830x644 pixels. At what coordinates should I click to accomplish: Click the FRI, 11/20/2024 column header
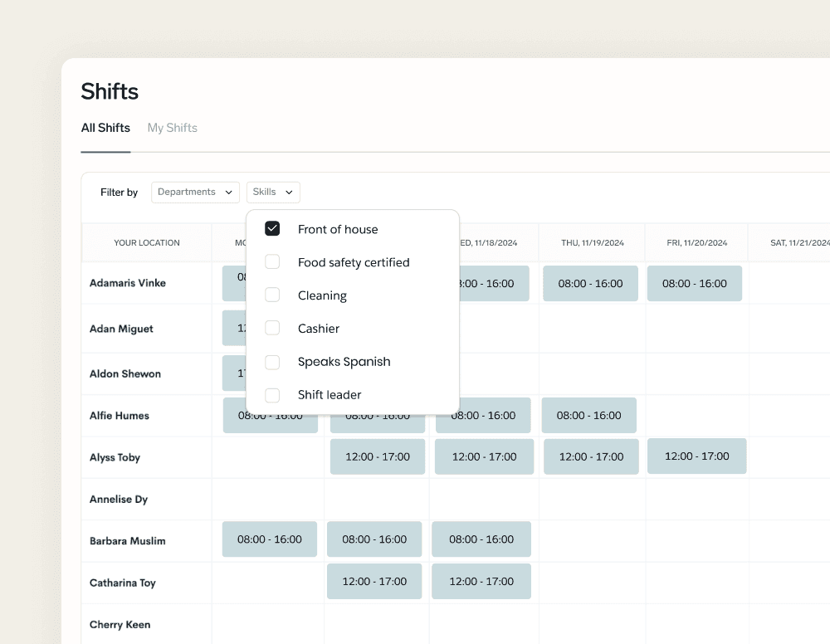(x=696, y=243)
